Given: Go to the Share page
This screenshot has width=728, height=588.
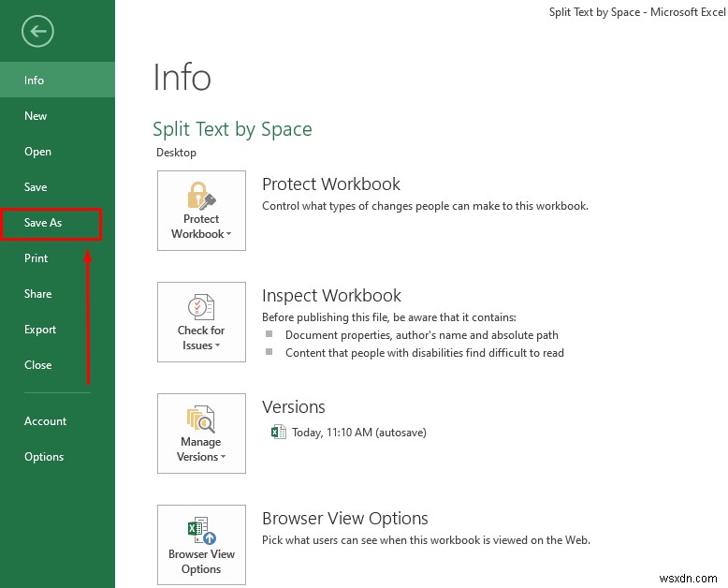Looking at the screenshot, I should tap(57, 294).
